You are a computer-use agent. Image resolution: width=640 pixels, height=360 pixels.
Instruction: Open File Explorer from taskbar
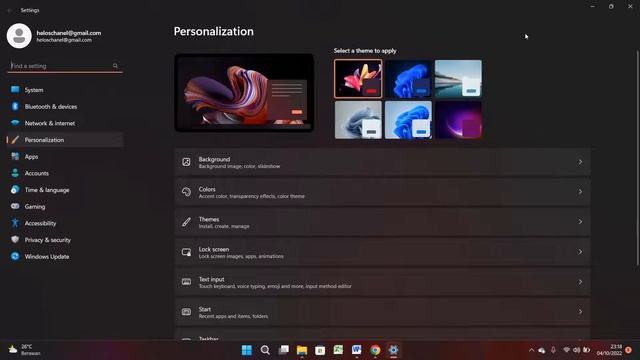(302, 350)
